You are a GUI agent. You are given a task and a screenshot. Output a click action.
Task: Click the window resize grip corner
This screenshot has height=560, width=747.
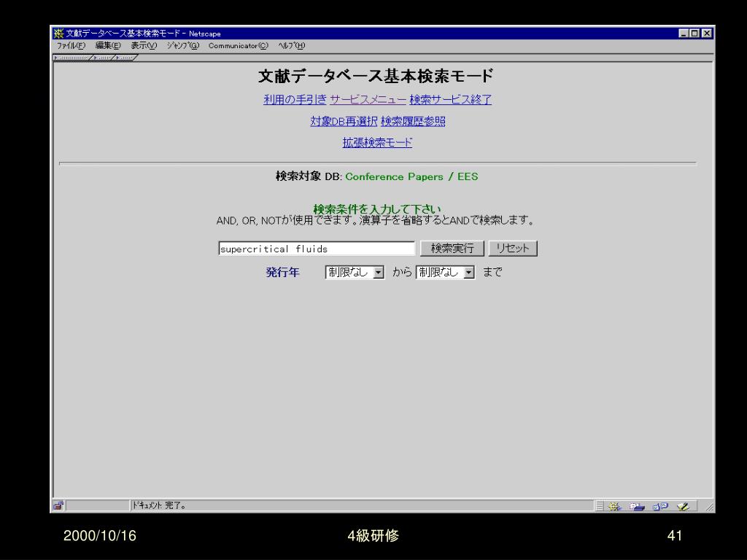(x=709, y=507)
